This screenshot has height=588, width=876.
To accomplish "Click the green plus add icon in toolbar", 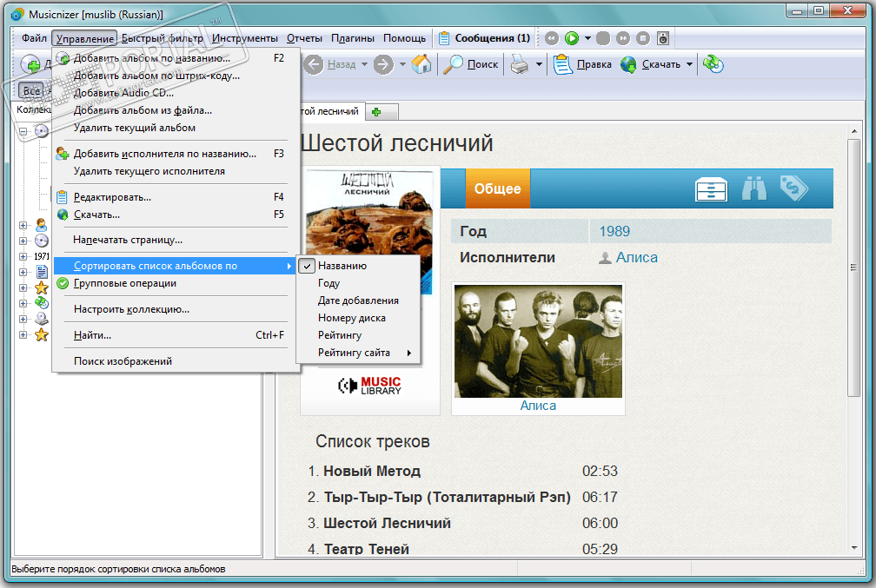I will 30,65.
